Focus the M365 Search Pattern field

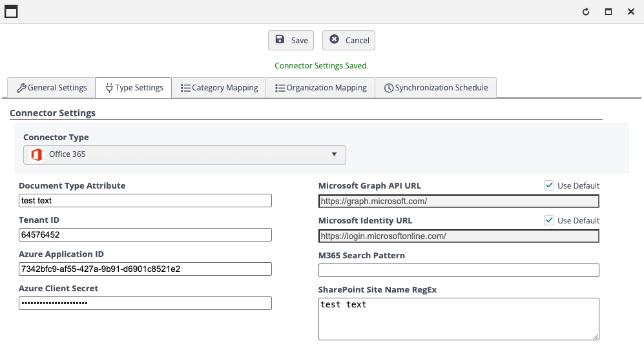pyautogui.click(x=459, y=270)
